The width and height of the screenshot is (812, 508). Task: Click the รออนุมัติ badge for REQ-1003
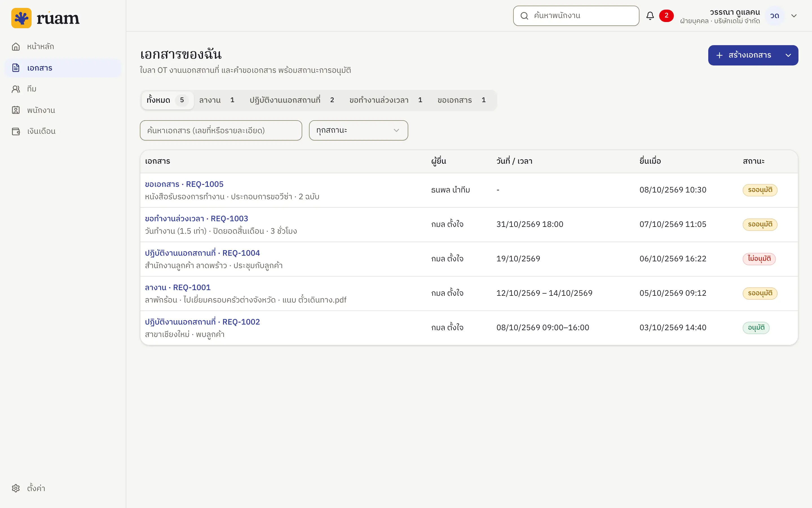pos(760,224)
